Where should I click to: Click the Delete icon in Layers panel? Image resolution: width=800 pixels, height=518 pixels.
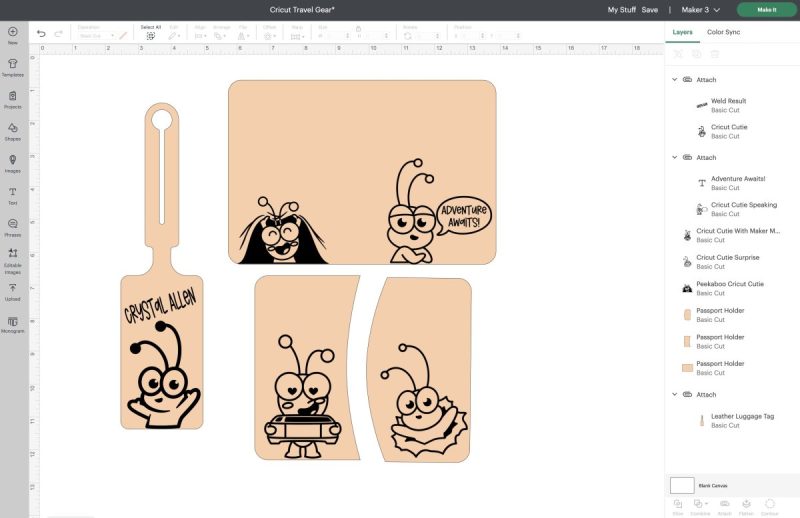[x=715, y=54]
